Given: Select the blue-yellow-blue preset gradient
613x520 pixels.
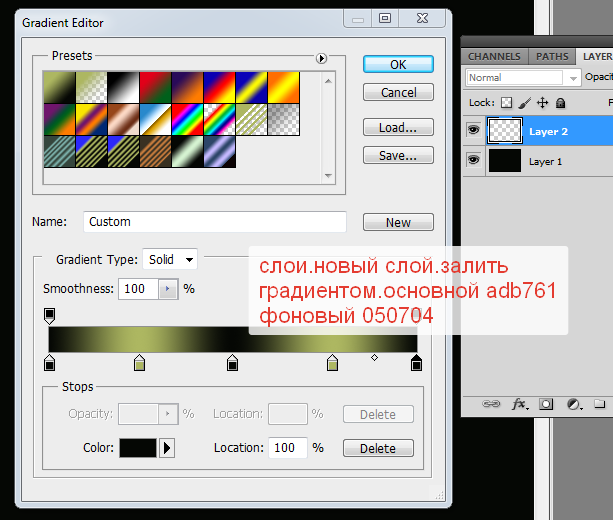Looking at the screenshot, I should tap(252, 88).
